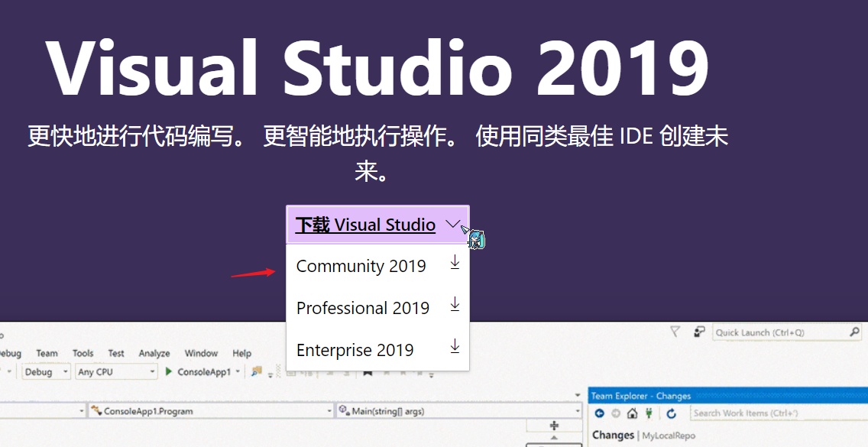The height and width of the screenshot is (447, 868).
Task: Click the find-in-files icon after ConsoleApp1
Action: [x=256, y=371]
